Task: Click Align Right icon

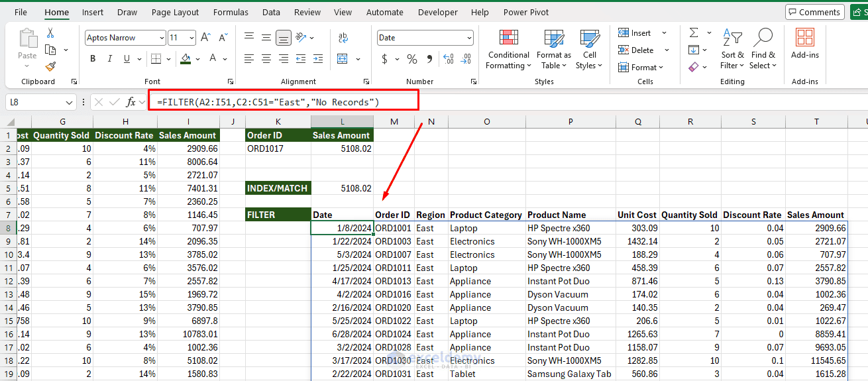Action: pyautogui.click(x=283, y=59)
